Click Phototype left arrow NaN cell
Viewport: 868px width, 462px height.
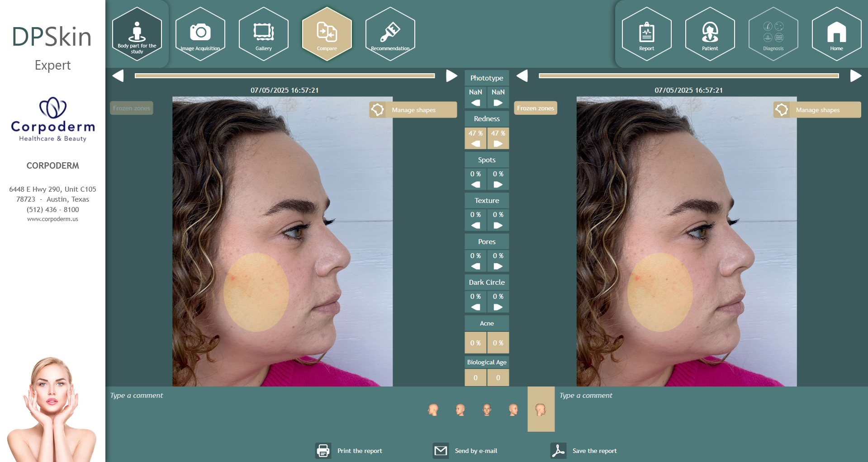click(x=475, y=97)
